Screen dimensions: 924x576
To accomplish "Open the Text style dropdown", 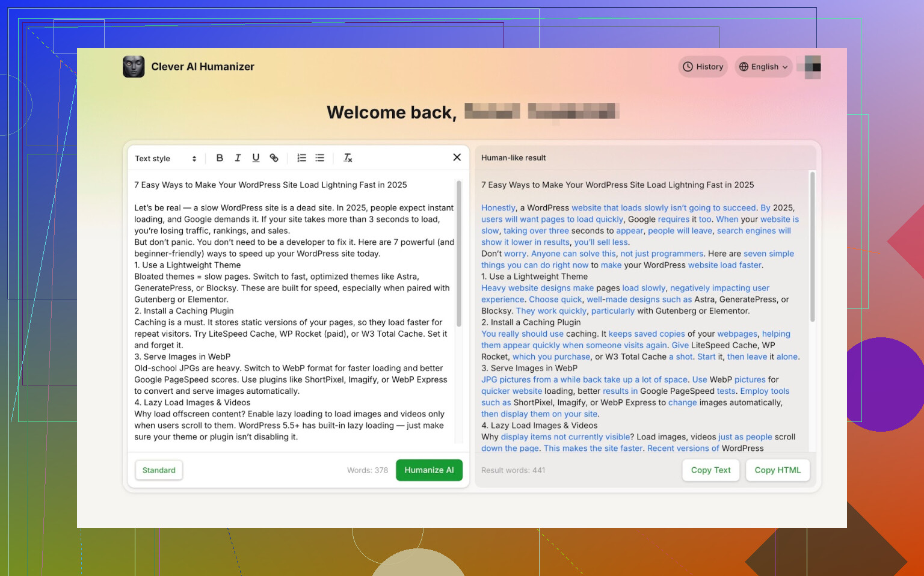I will tap(165, 159).
